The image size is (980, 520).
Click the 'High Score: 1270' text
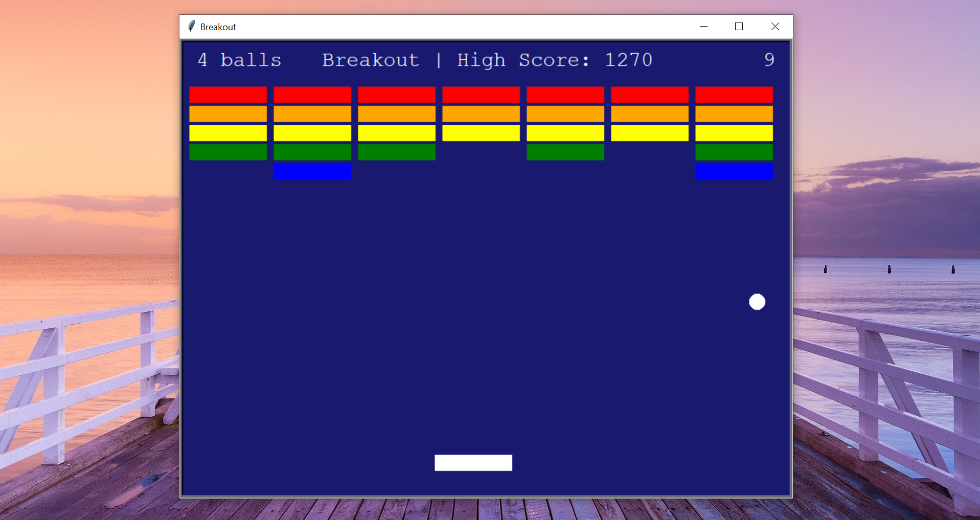coord(555,60)
